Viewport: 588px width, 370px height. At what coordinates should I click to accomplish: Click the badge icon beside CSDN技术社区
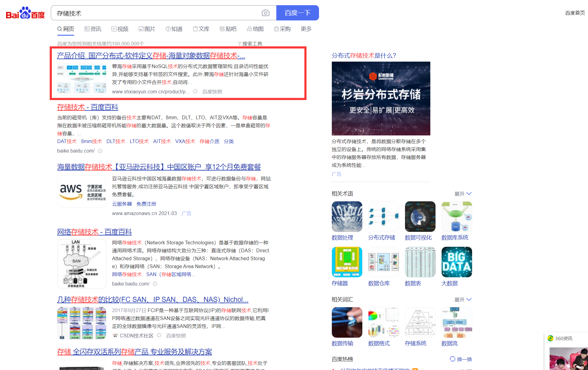pos(159,336)
